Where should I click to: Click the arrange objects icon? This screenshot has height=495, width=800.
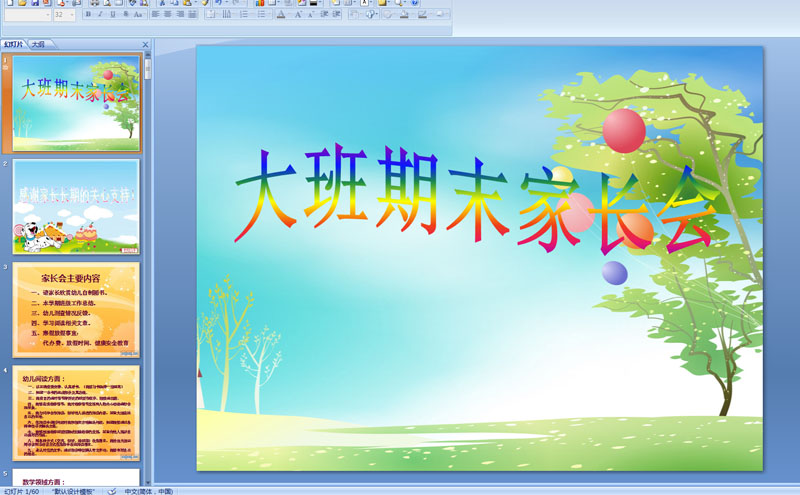point(355,14)
